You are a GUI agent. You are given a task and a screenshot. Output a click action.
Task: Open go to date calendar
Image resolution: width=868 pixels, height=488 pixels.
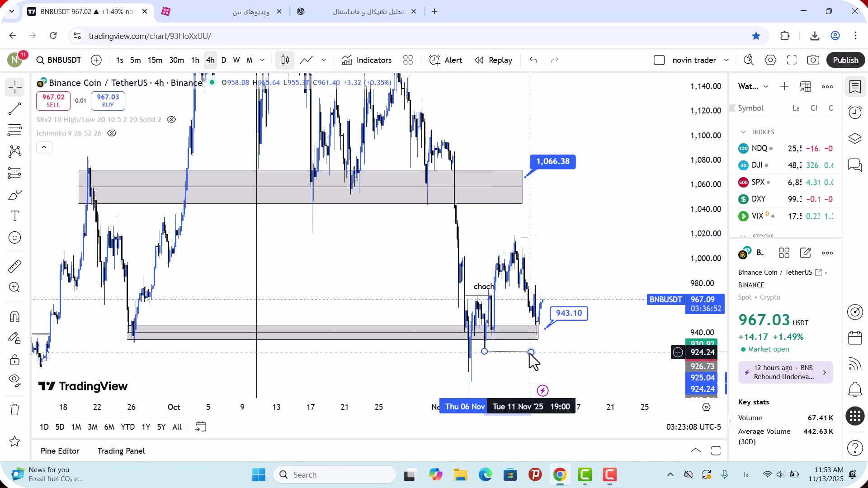(201, 427)
